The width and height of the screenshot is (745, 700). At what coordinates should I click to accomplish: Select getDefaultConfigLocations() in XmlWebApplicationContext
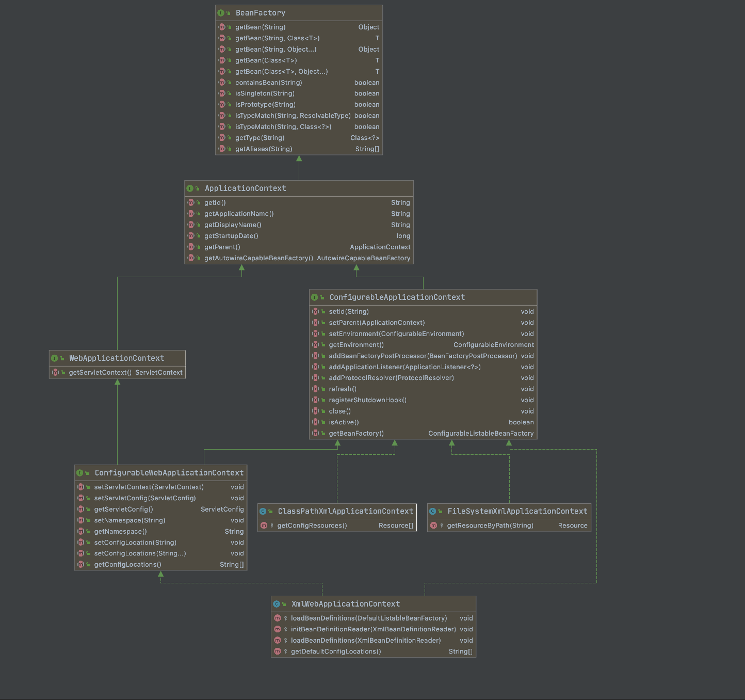(336, 651)
